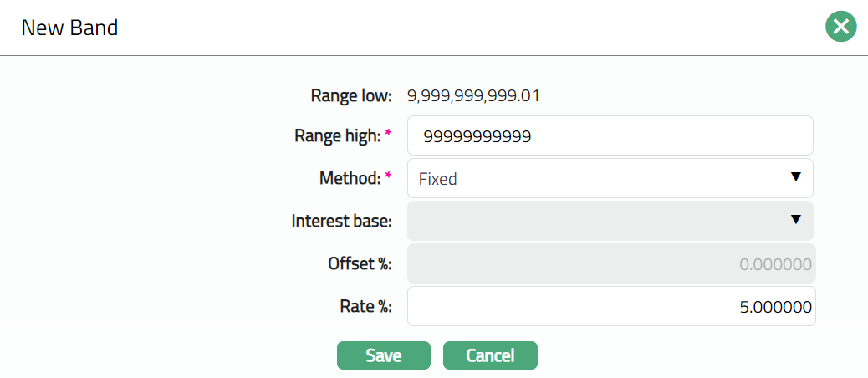Click the Offset % label
Screen dimensions: 868x378
point(360,264)
